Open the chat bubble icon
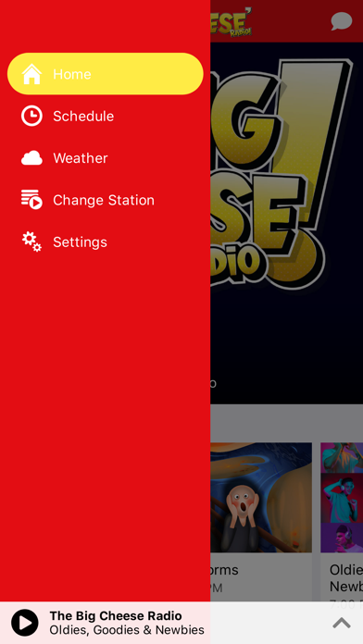 point(342,21)
